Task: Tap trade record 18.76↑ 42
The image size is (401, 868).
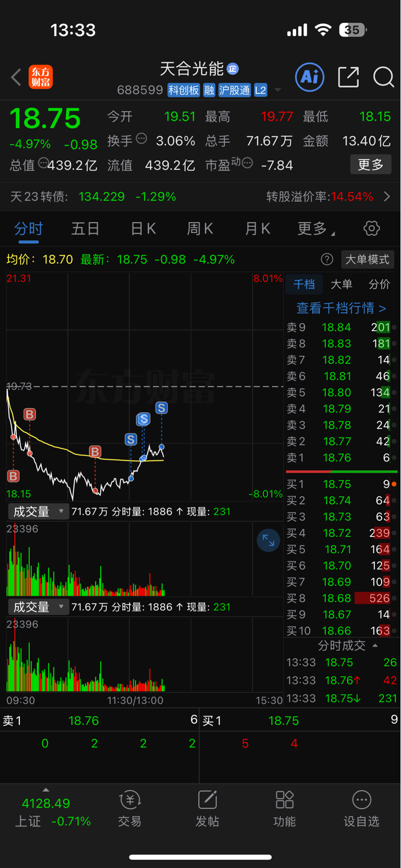Action: click(342, 680)
